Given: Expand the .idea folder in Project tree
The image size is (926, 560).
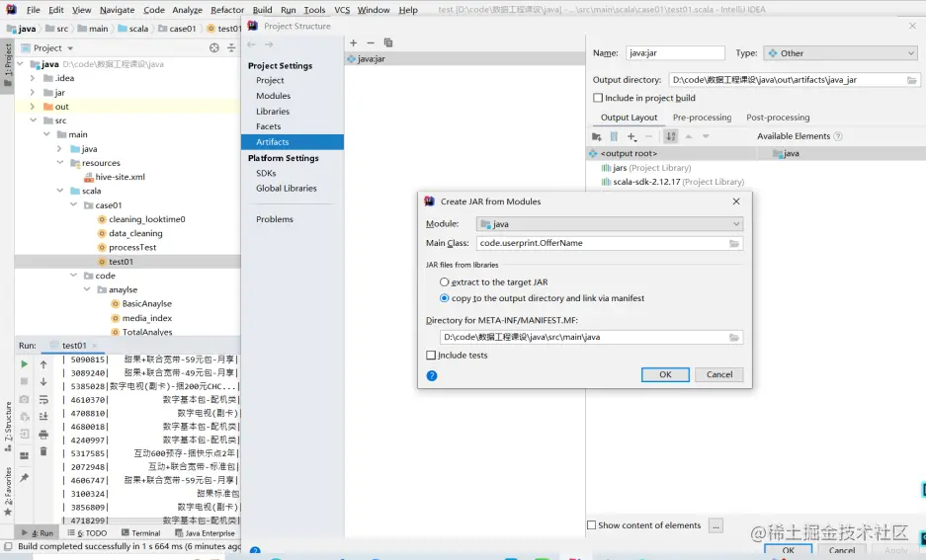Looking at the screenshot, I should 33,78.
